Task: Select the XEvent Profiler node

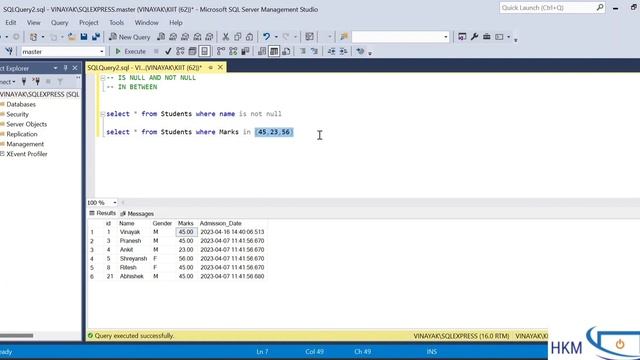Action: [27, 154]
